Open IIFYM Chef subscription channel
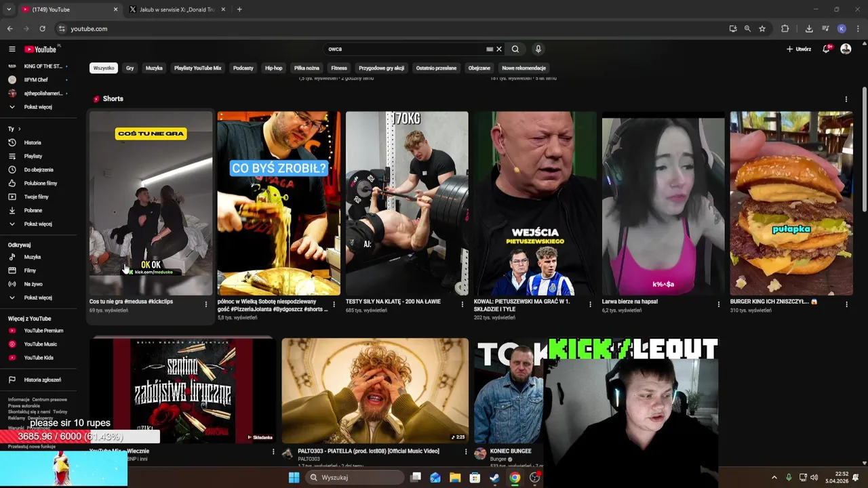This screenshot has height=488, width=868. (x=36, y=80)
